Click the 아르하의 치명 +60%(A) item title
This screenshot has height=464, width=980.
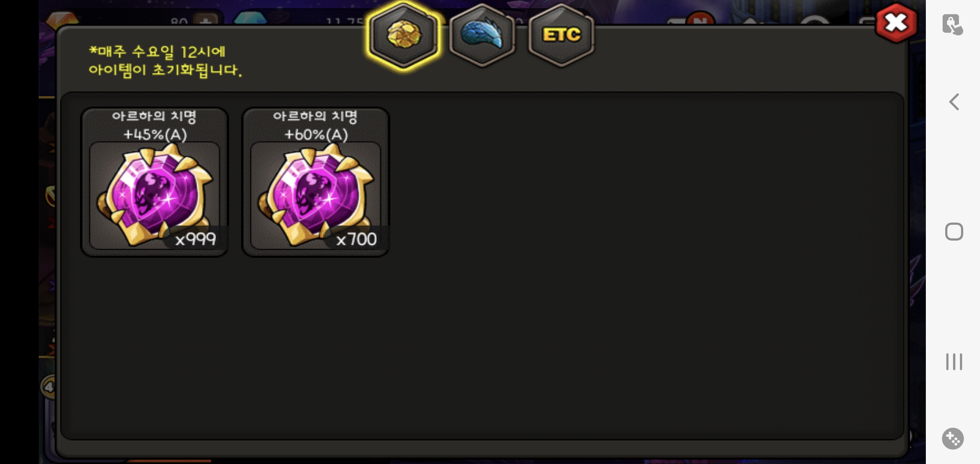(x=315, y=125)
